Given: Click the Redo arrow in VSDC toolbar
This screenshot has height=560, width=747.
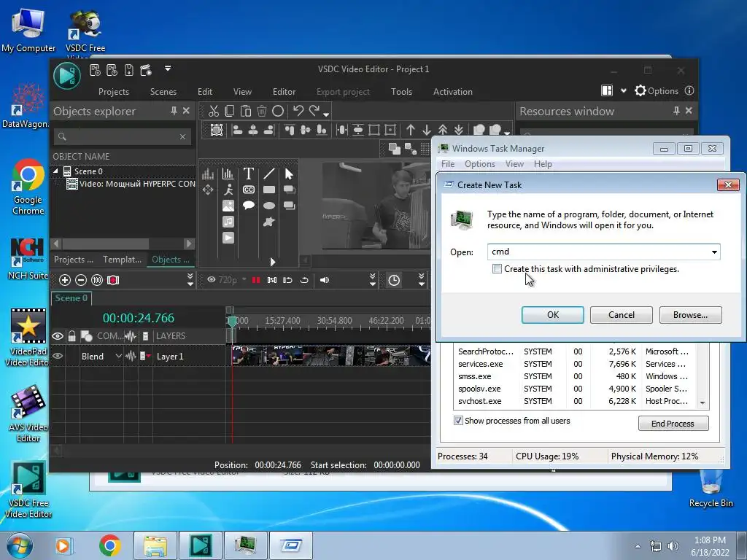Looking at the screenshot, I should pos(314,112).
